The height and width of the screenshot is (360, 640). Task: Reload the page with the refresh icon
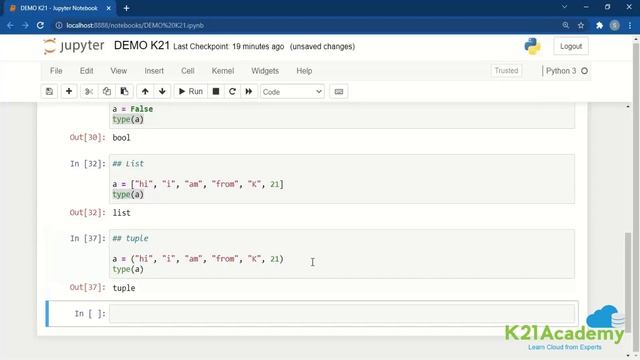(40, 25)
